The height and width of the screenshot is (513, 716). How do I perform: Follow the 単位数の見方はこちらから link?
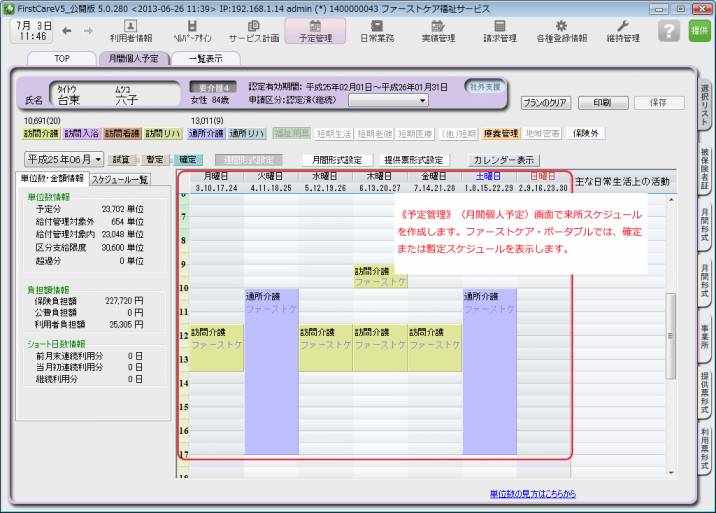532,494
